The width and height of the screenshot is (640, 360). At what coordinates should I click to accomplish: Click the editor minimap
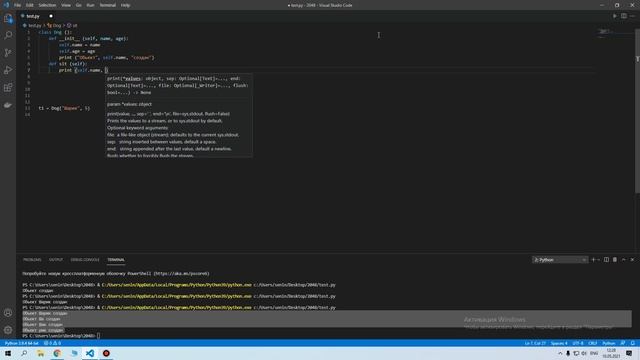tap(614, 33)
